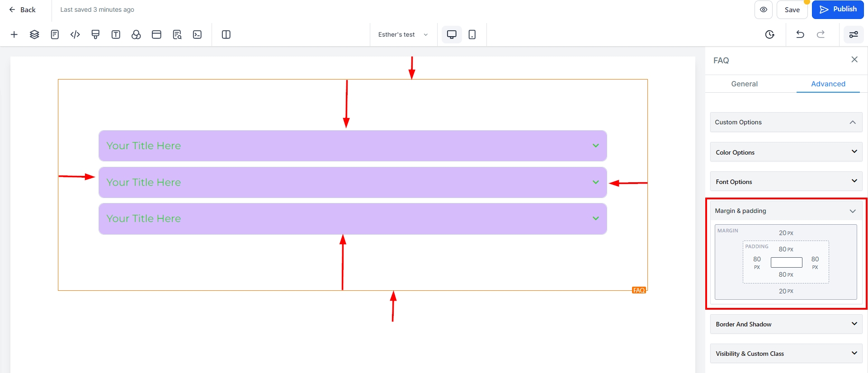Click the Publish button
This screenshot has width=868, height=373.
[x=838, y=9]
